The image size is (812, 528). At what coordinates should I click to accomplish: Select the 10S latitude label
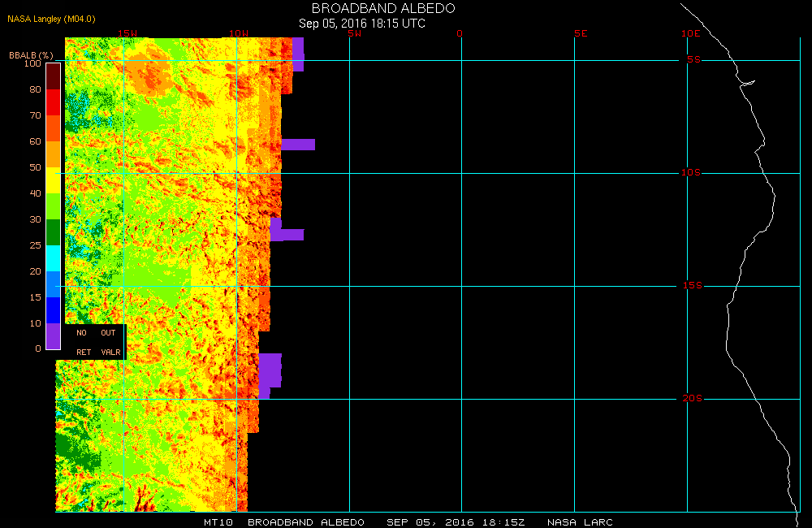click(692, 173)
